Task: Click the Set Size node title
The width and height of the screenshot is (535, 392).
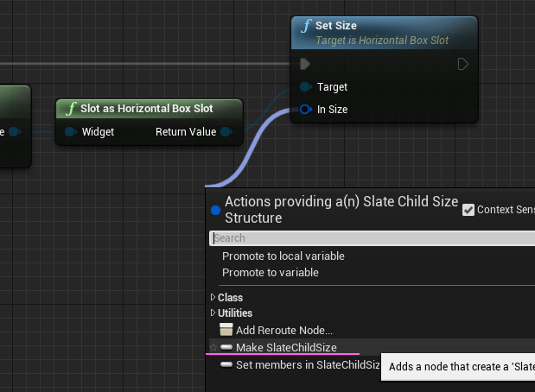Action: pyautogui.click(x=336, y=26)
